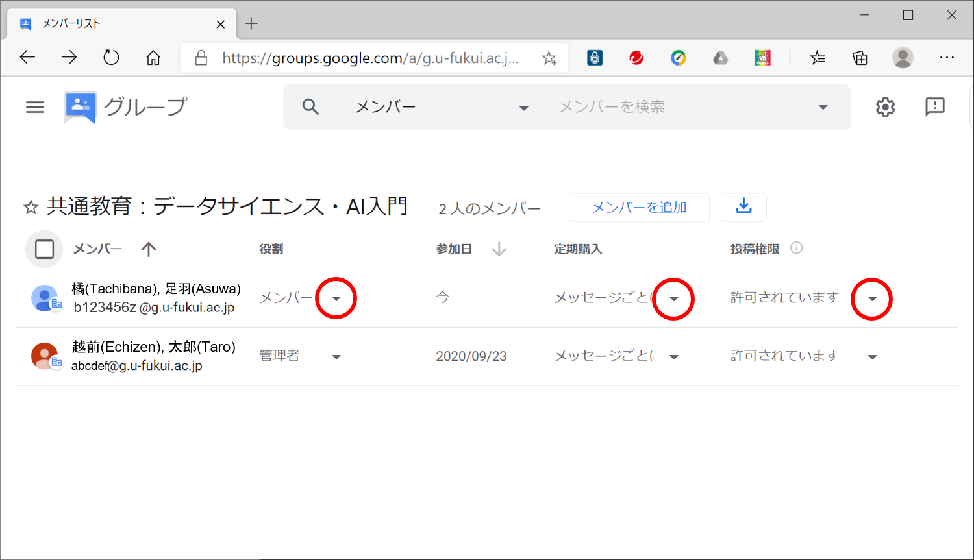This screenshot has height=560, width=974.
Task: Sort by 参加日 using down arrow
Action: click(x=499, y=249)
